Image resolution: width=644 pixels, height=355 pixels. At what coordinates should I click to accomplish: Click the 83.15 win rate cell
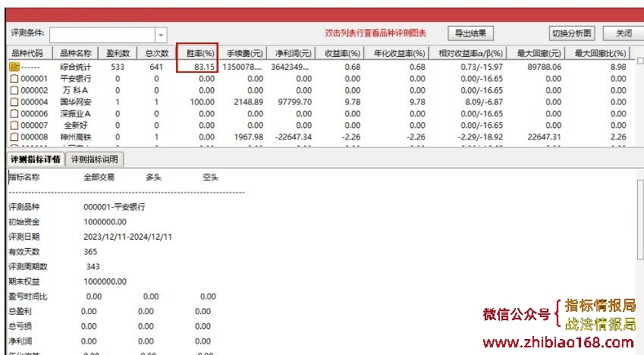[x=205, y=67]
